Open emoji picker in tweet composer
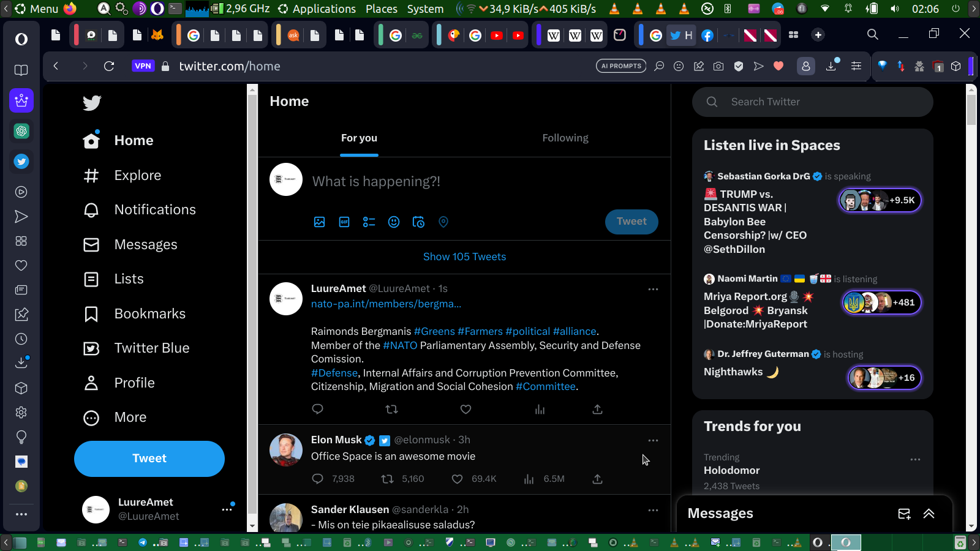Image resolution: width=980 pixels, height=551 pixels. pos(394,222)
